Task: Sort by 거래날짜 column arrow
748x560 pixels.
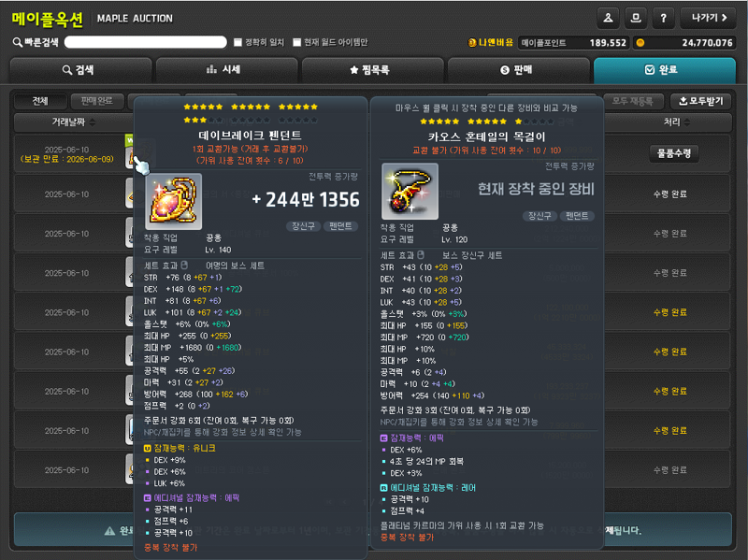Action: [93, 122]
